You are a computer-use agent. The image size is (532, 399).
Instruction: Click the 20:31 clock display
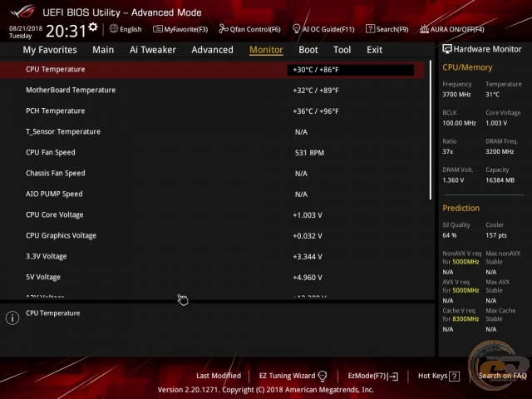pos(66,31)
